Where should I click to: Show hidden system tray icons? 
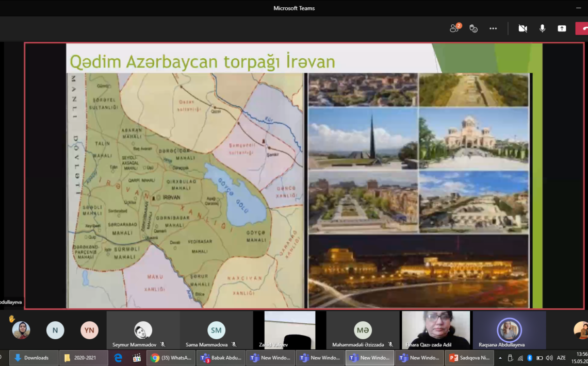point(500,358)
